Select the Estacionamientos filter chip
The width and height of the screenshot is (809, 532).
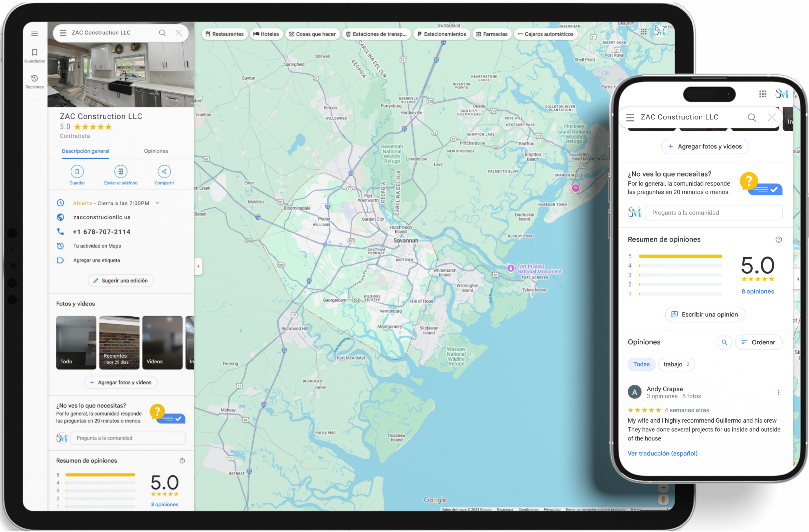442,34
